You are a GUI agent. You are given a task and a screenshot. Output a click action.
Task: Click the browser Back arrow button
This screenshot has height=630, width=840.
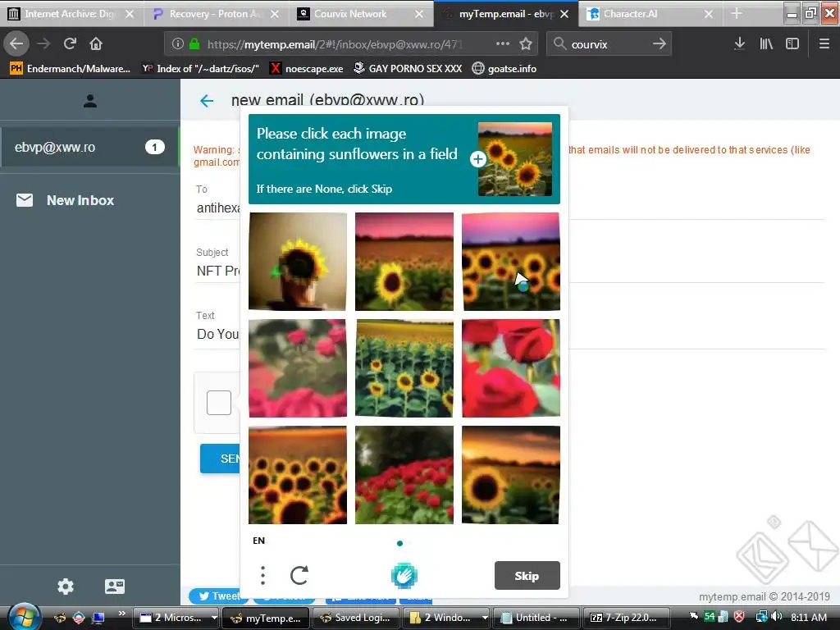(16, 43)
